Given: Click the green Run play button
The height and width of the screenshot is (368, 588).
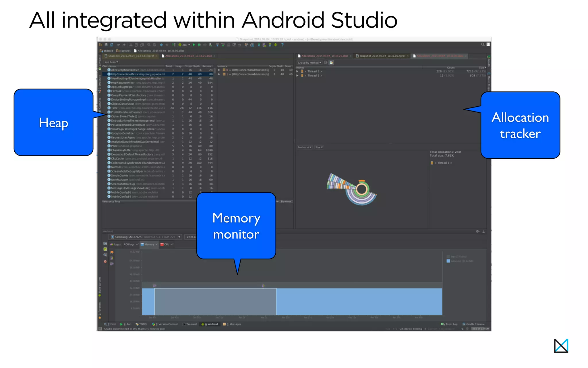Looking at the screenshot, I should (194, 45).
